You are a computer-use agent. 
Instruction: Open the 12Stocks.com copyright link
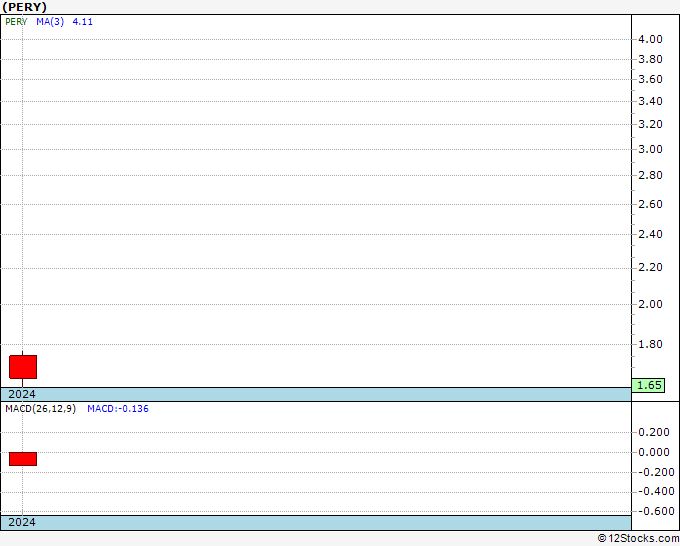[x=638, y=539]
